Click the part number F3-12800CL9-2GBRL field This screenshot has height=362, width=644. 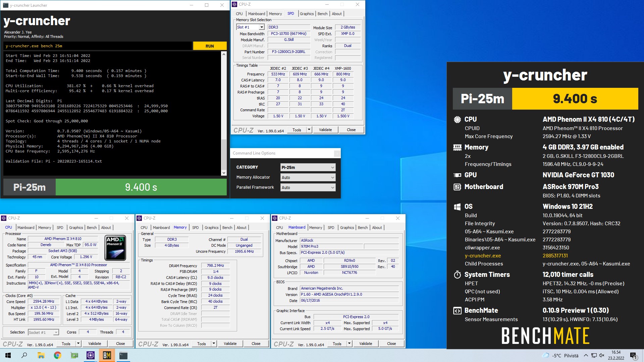point(288,52)
